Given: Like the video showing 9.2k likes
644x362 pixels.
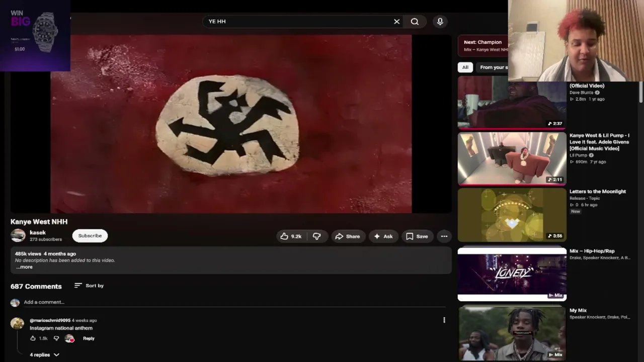Looking at the screenshot, I should (291, 236).
